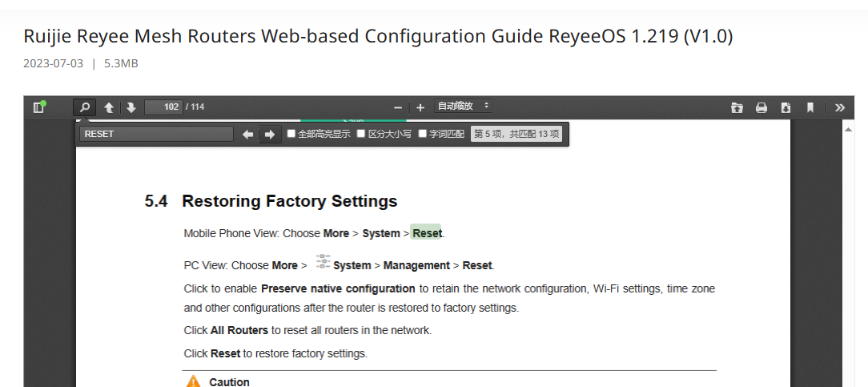Click the highlighted Reset search match
Viewport: 868px width, 387px height.
pos(426,233)
